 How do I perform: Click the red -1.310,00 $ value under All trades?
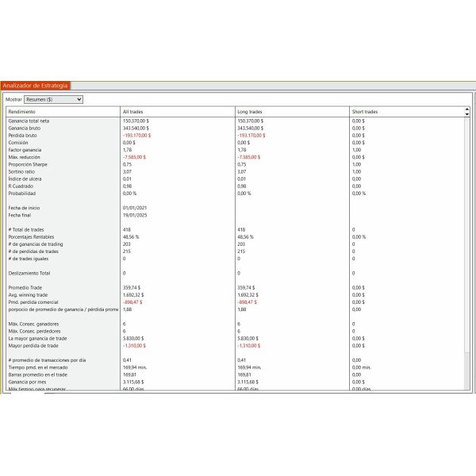[136, 345]
